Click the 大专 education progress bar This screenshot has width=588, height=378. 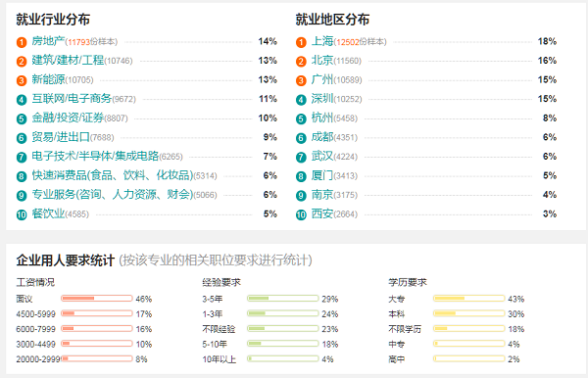pyautogui.click(x=468, y=299)
